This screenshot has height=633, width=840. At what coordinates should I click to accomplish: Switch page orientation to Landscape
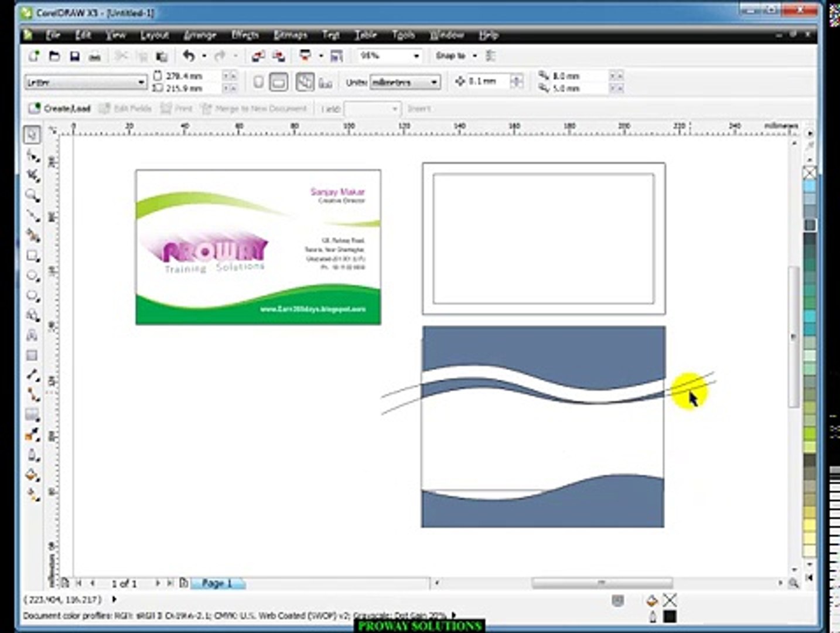click(x=278, y=83)
